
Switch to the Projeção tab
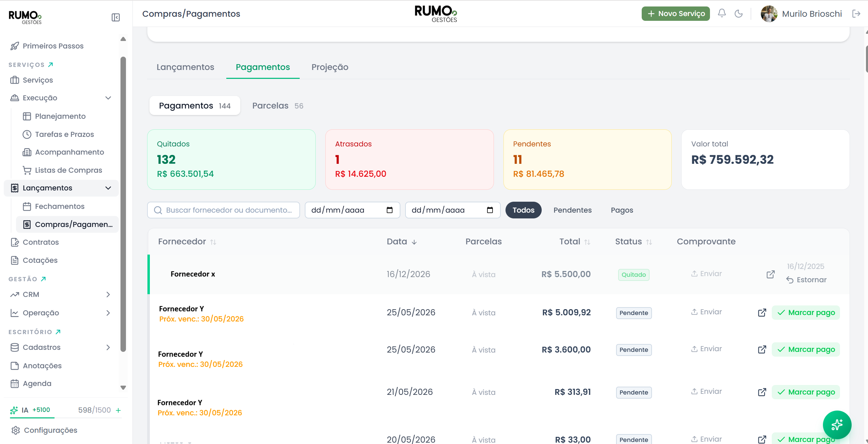[330, 67]
